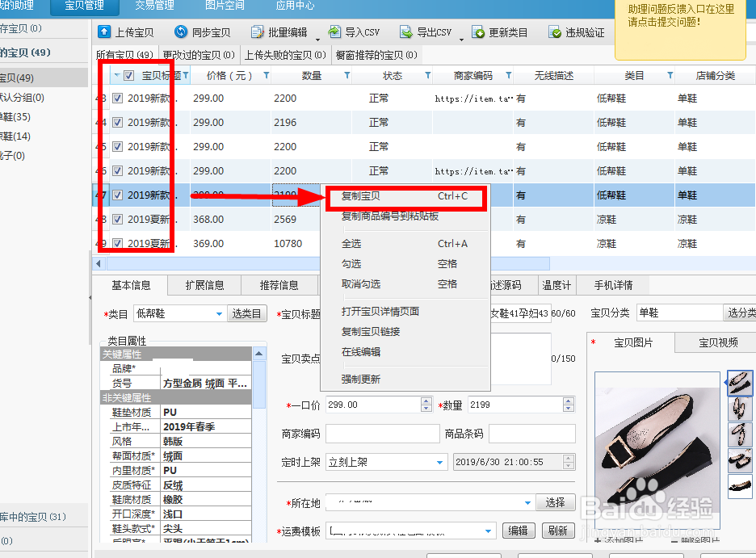756x558 pixels.
Task: Click the 选择 button next to 所在地
Action: [x=555, y=502]
